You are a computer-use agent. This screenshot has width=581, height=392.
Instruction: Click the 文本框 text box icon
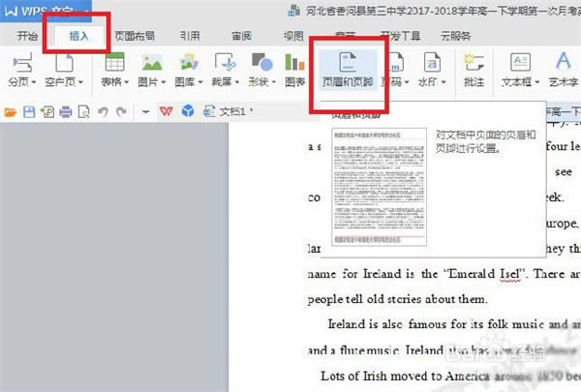[x=520, y=62]
